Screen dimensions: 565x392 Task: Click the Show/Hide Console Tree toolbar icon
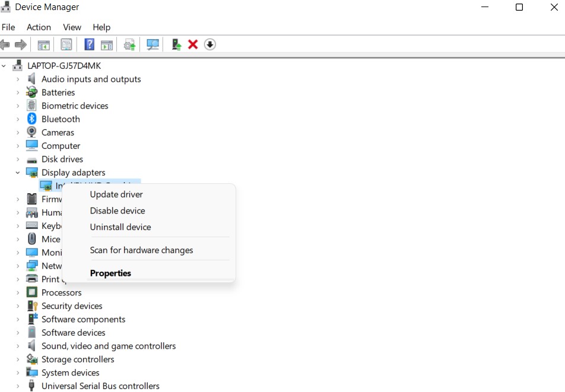pos(43,44)
